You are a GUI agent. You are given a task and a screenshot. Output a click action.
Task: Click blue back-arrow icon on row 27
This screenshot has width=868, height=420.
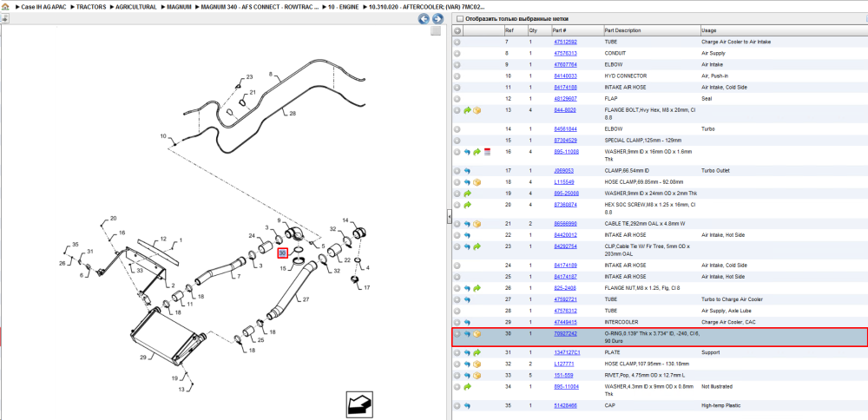pyautogui.click(x=467, y=299)
